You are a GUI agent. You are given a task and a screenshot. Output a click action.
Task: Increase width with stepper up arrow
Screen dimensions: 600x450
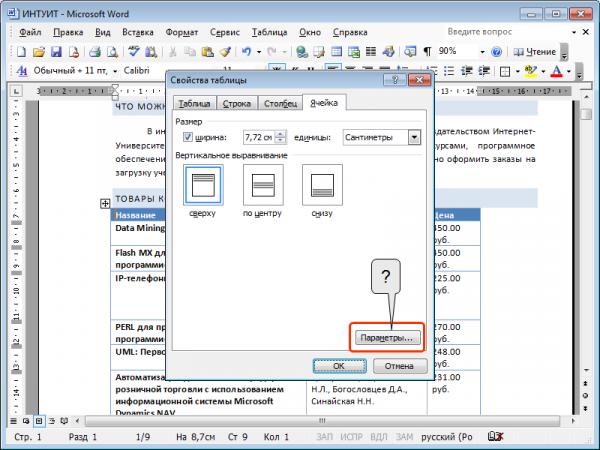[280, 134]
